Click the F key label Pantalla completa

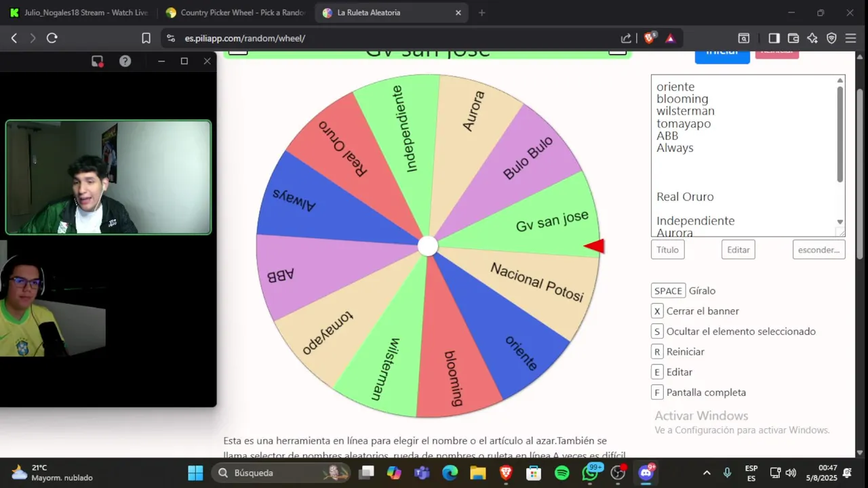click(656, 392)
